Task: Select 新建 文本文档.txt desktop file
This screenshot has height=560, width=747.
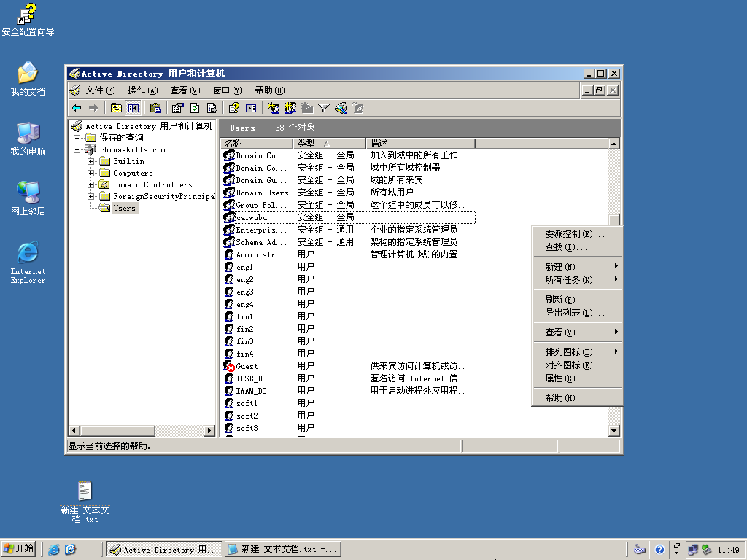Action: 85,502
